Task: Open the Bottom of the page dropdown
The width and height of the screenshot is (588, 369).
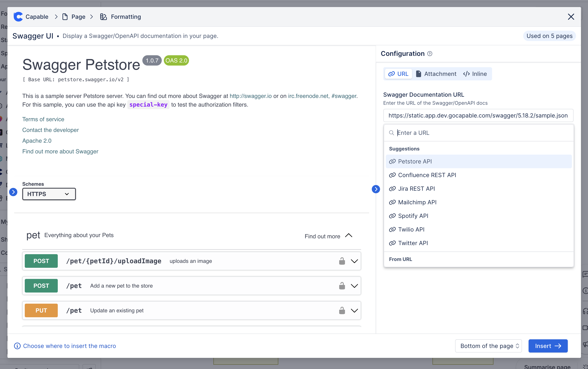Action: [x=488, y=346]
